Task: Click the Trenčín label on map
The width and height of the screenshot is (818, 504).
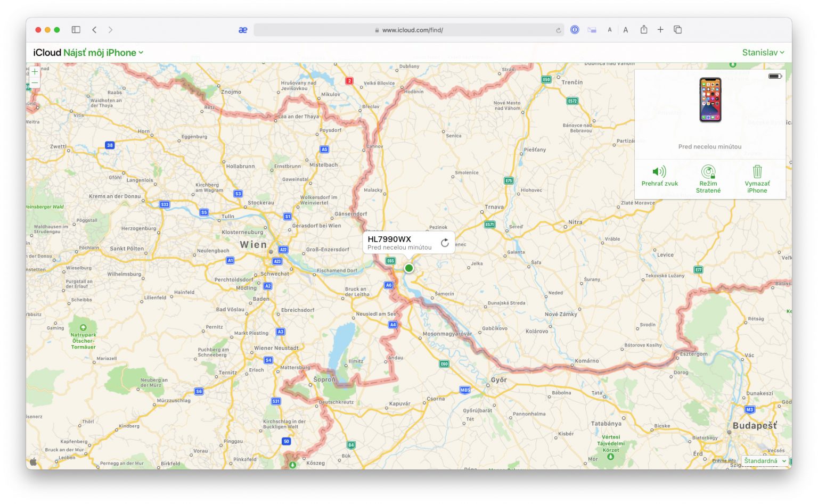Action: pyautogui.click(x=572, y=82)
